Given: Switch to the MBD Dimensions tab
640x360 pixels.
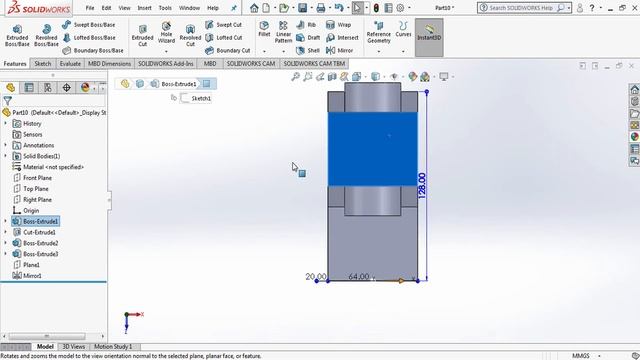Looking at the screenshot, I should (x=109, y=64).
